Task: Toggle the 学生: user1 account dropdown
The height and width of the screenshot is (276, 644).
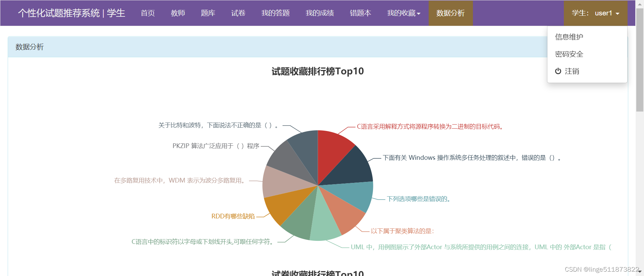Action: click(595, 13)
